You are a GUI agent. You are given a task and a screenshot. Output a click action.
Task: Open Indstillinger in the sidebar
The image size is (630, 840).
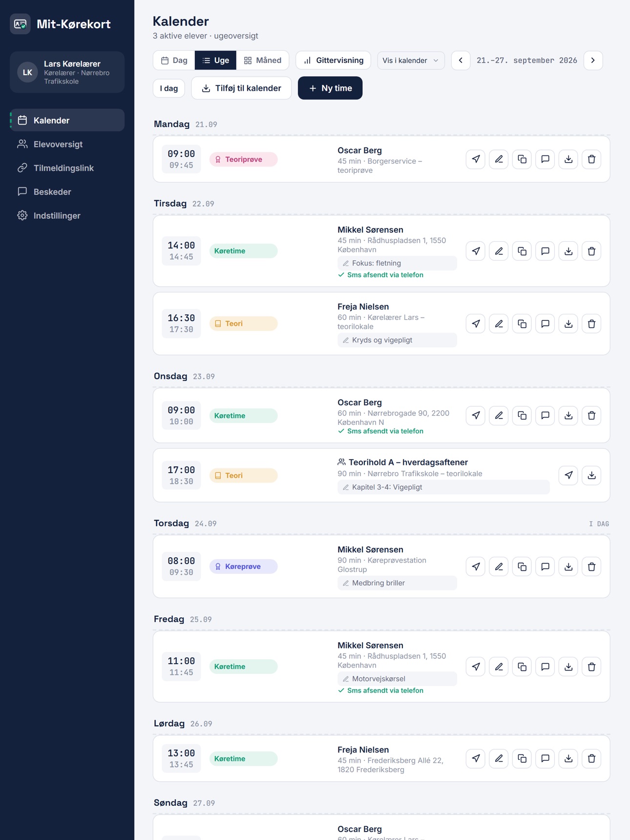pyautogui.click(x=67, y=215)
